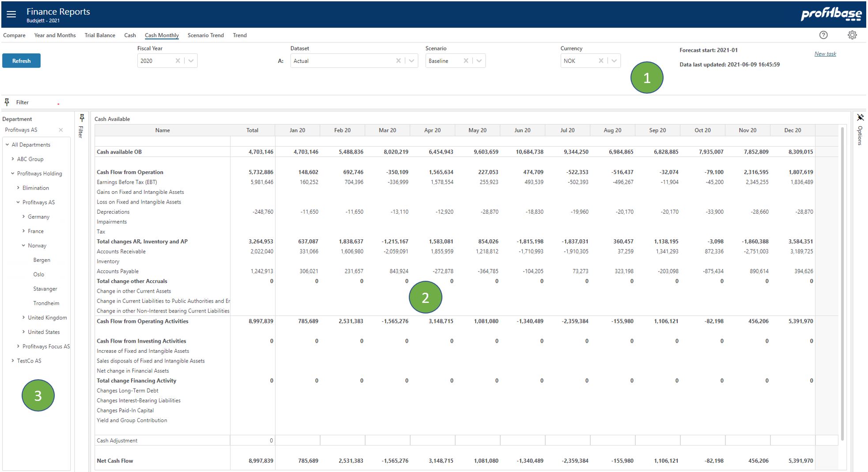
Task: Select the Accounts Payable row label
Action: (x=117, y=272)
